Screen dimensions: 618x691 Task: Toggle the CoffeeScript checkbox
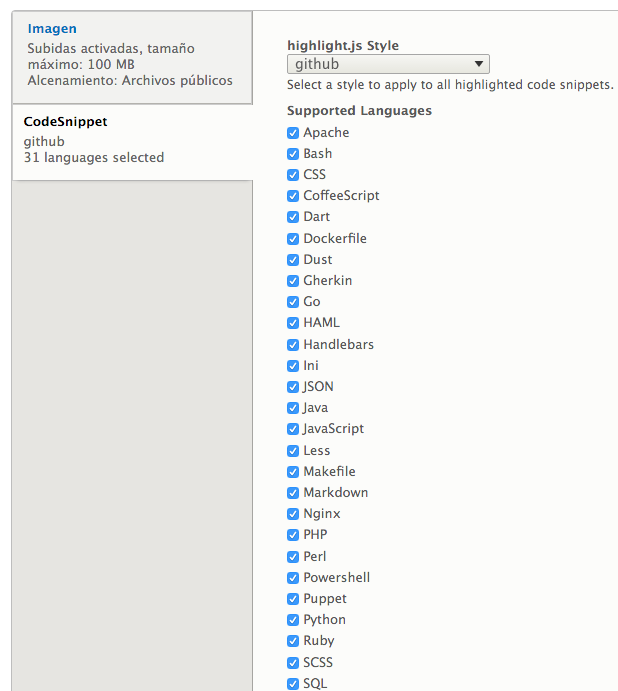293,196
